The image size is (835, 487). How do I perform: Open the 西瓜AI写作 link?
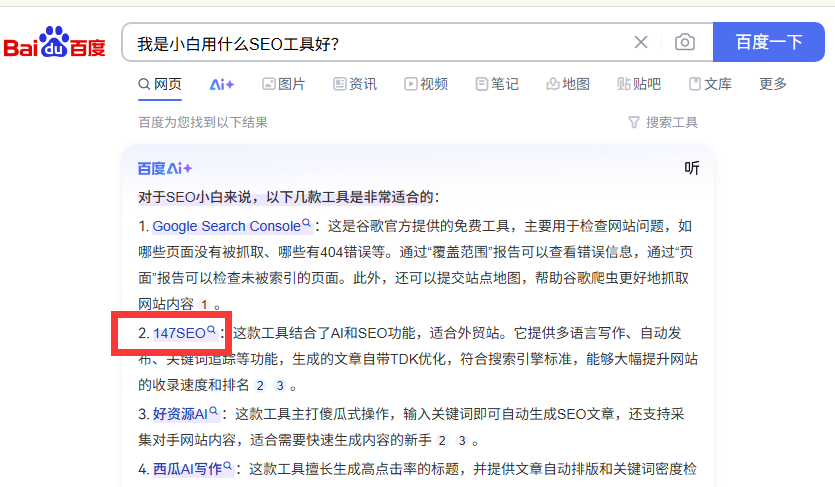pos(192,469)
